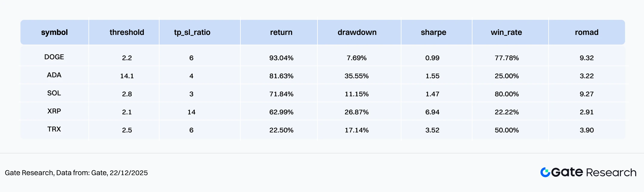644x192 pixels.
Task: Select the threshold column header
Action: 127,33
